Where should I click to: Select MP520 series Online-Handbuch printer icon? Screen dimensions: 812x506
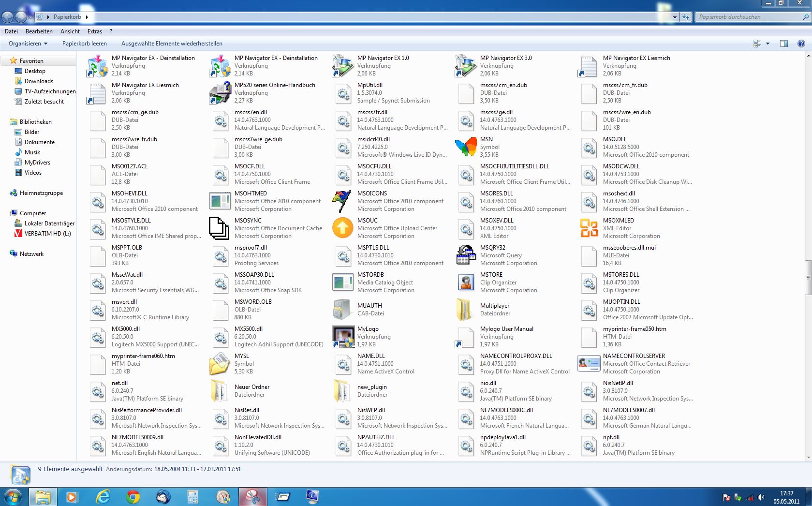220,93
